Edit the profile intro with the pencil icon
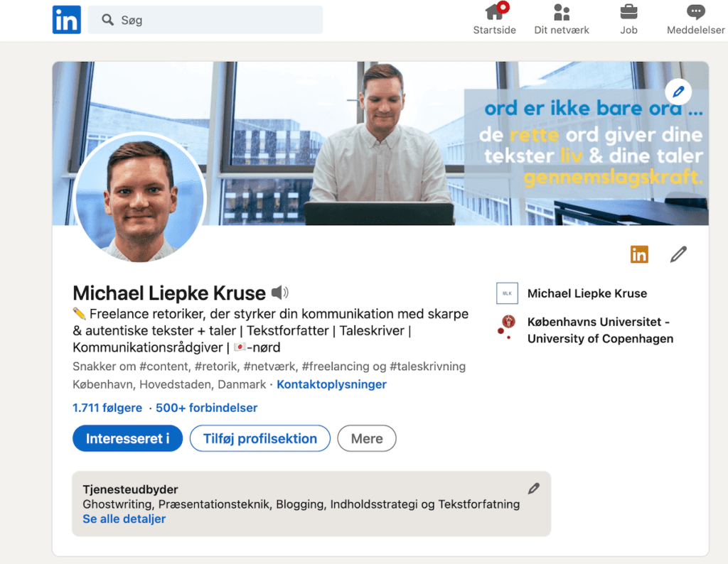 [x=678, y=254]
